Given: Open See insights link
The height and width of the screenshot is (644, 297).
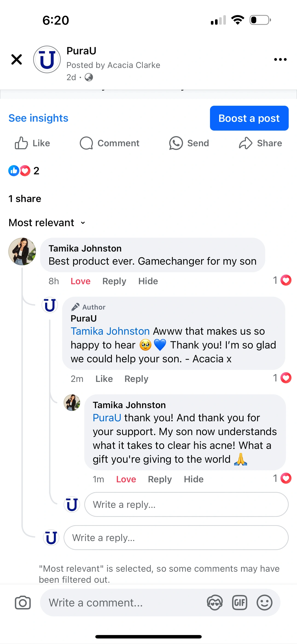Looking at the screenshot, I should [x=38, y=118].
